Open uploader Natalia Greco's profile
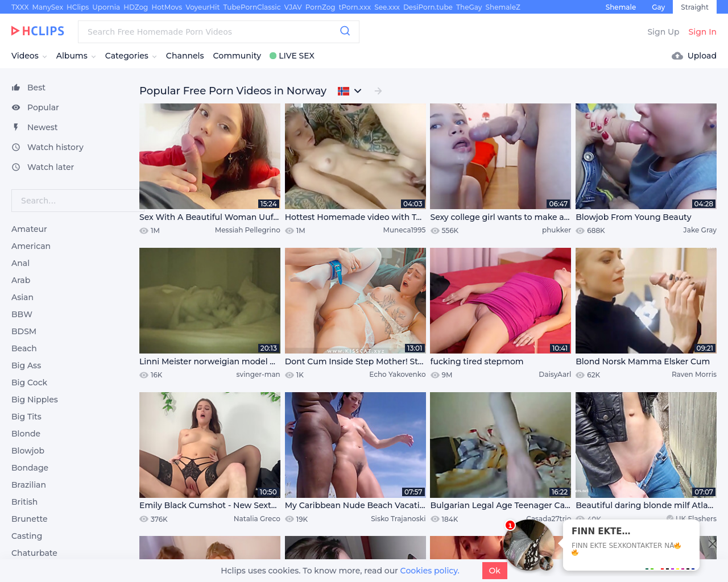 257,519
